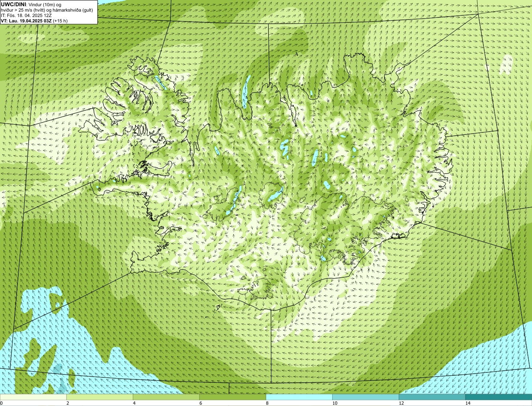Click the '10' tick label on the scale
The width and height of the screenshot is (532, 406).
click(335, 403)
